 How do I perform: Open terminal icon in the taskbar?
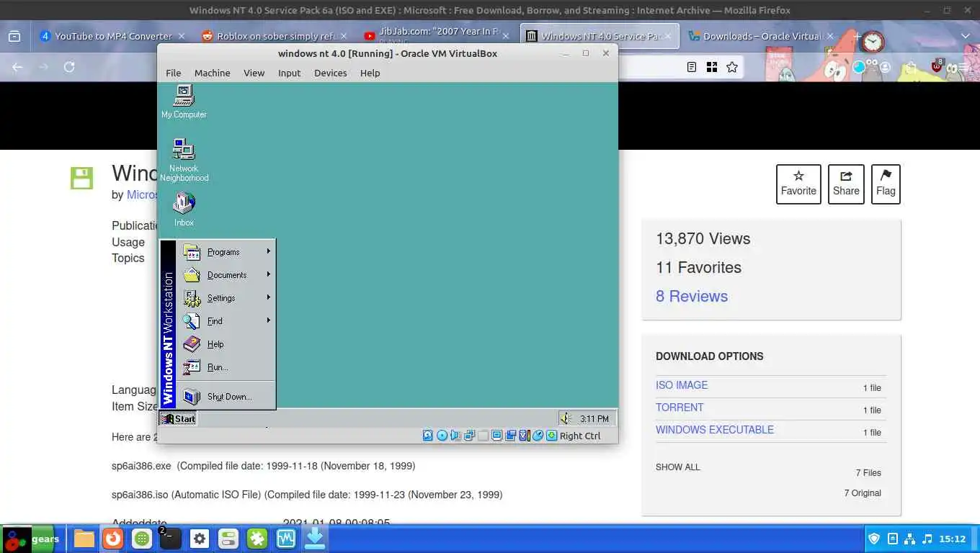click(170, 539)
